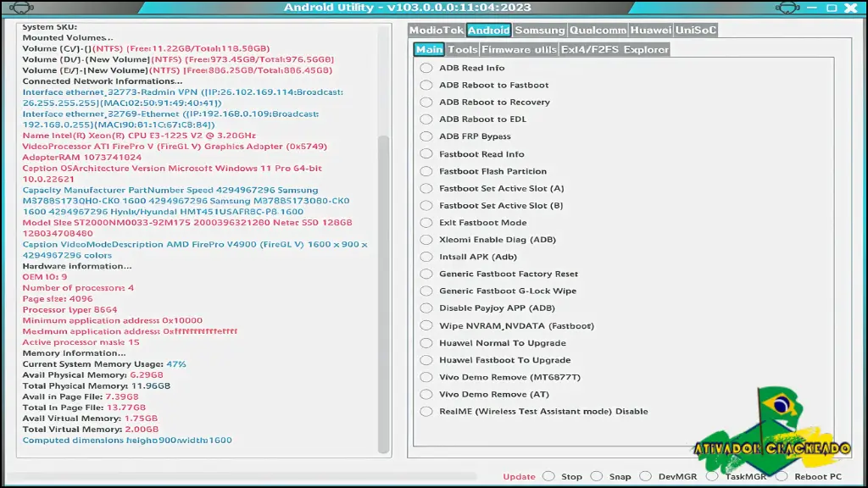Select the Snap radio button
868x488 pixels.
pyautogui.click(x=596, y=476)
